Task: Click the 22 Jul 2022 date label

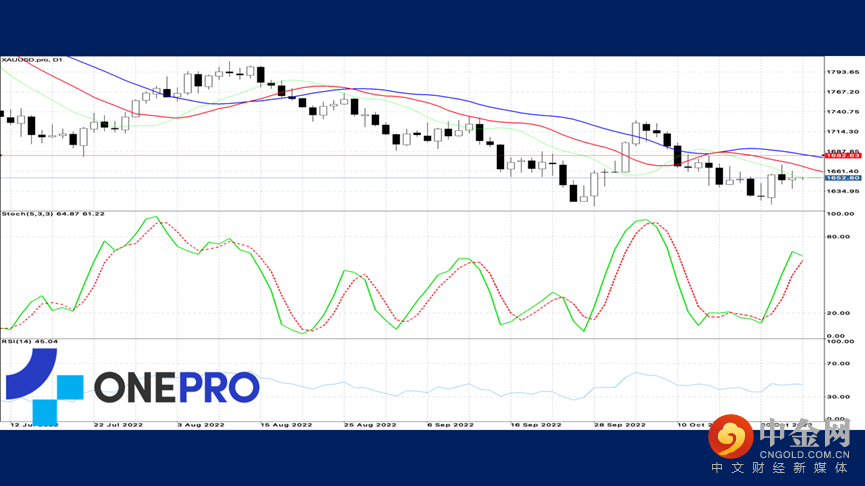Action: (x=118, y=425)
